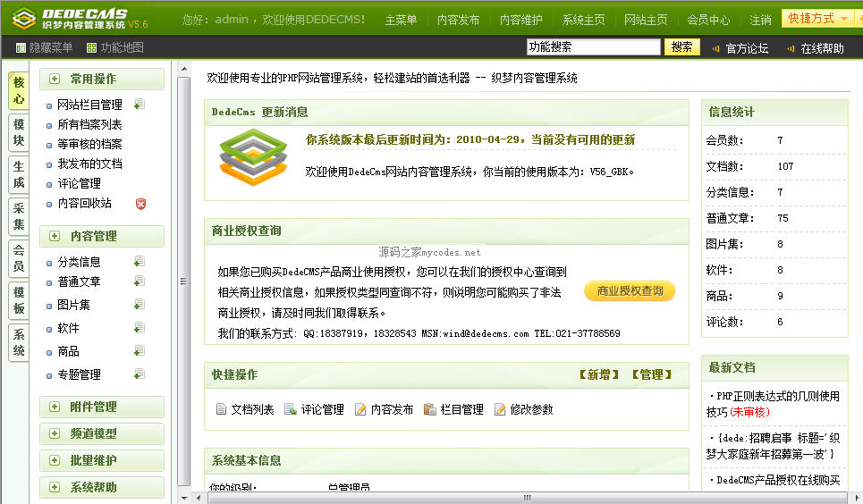The image size is (863, 504).
Task: Open 等审核的档案 in sidebar
Action: [89, 144]
